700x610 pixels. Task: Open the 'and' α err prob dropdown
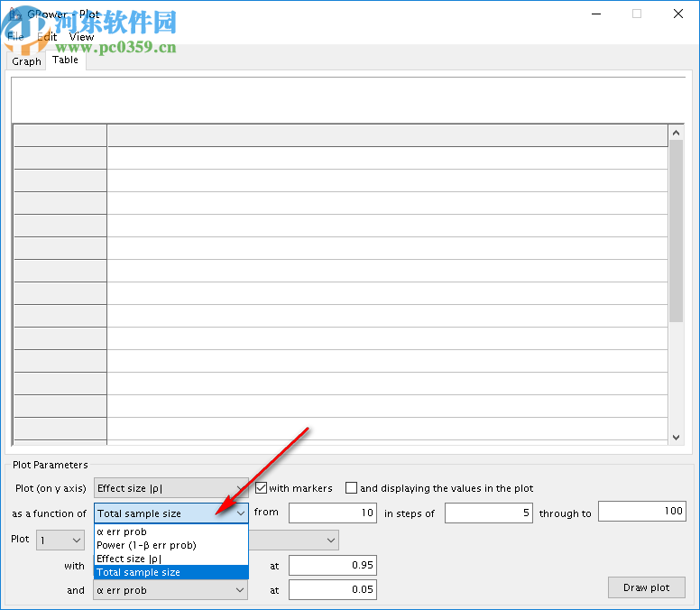click(170, 590)
